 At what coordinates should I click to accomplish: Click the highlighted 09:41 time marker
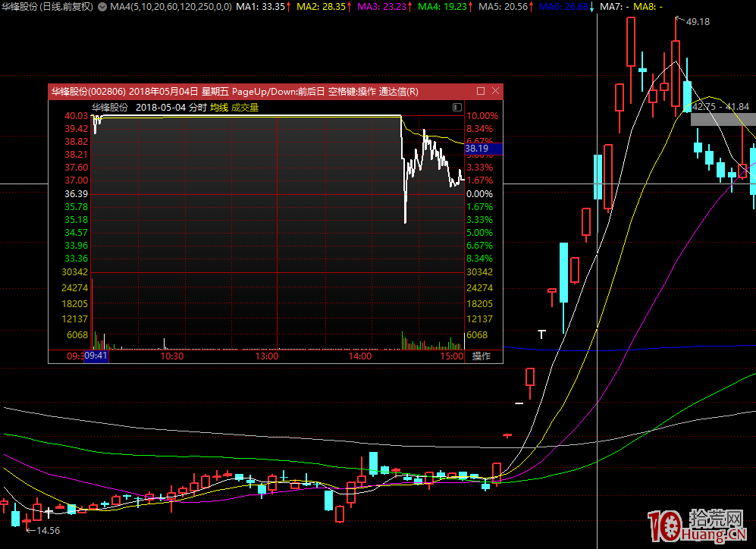[96, 356]
